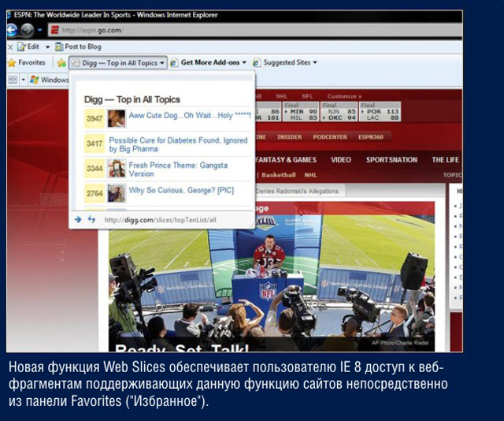This screenshot has height=421, width=504.
Task: Click the Cute Dog story thumbnail
Action: click(x=117, y=118)
